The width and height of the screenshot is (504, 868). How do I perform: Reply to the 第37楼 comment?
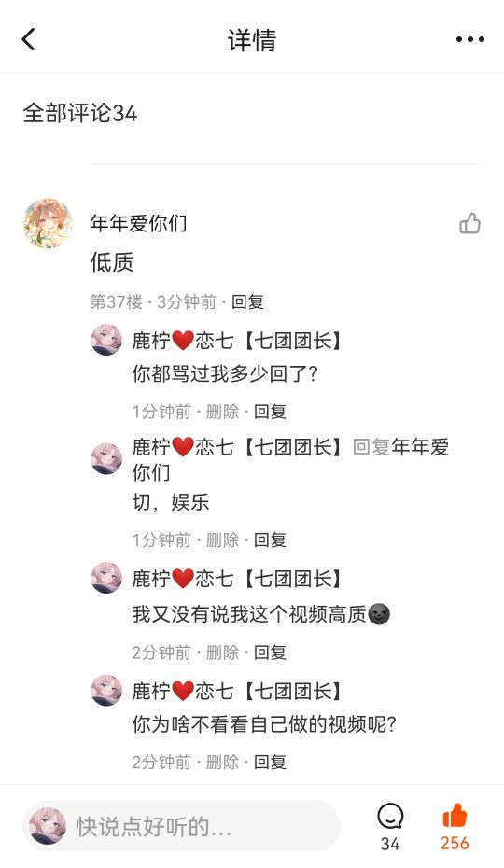(247, 301)
